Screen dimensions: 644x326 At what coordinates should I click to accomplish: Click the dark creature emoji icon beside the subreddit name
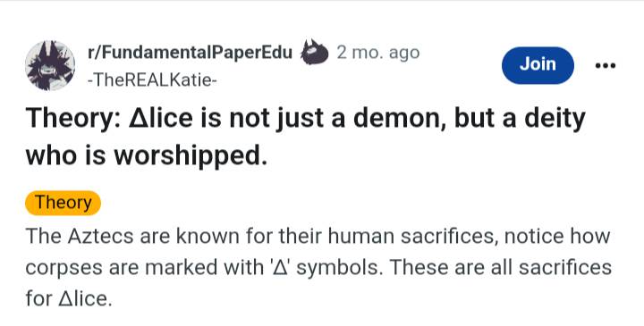click(314, 53)
